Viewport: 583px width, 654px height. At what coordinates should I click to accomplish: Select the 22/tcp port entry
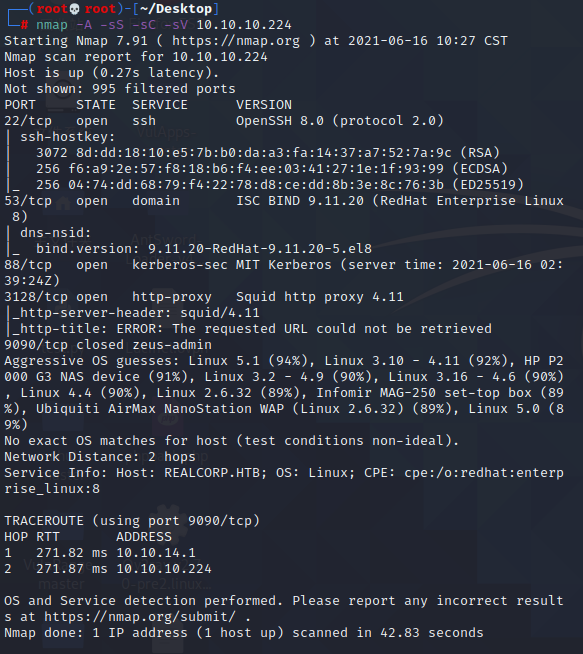(x=28, y=121)
